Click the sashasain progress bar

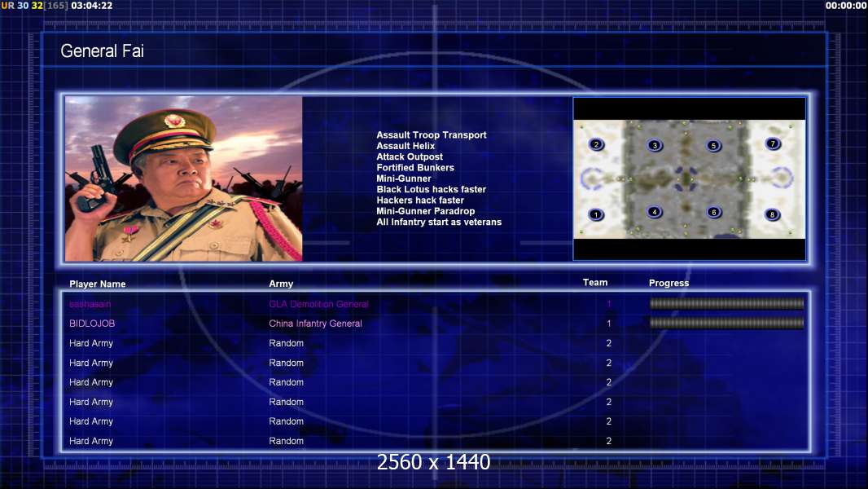(x=727, y=303)
